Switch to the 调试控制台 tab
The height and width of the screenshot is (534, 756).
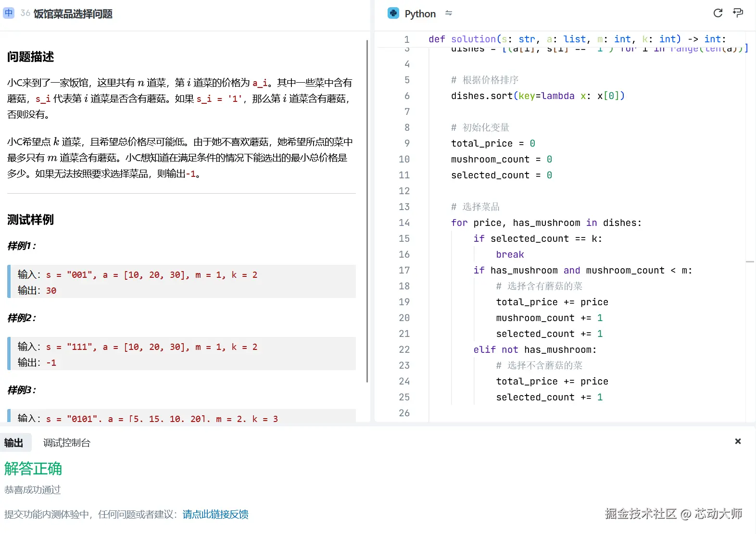(67, 443)
